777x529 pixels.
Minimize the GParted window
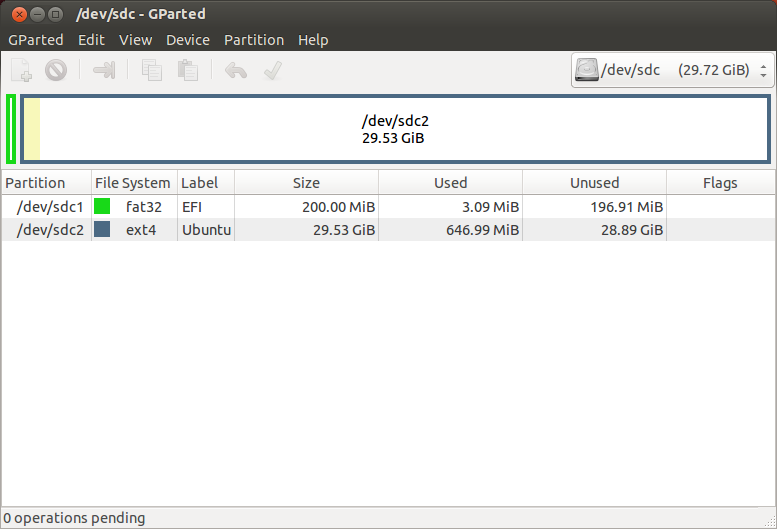(38, 14)
